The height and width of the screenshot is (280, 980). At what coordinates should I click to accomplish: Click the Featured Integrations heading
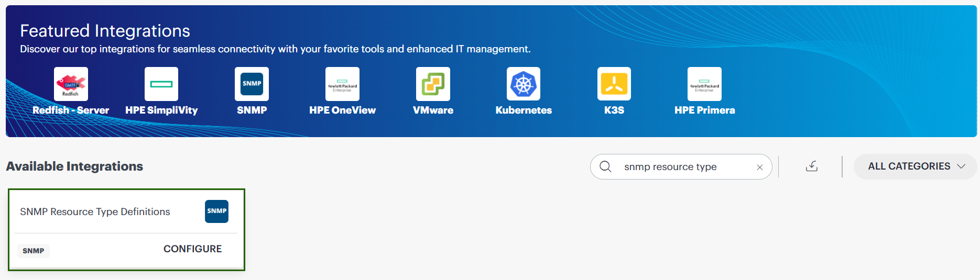tap(105, 31)
